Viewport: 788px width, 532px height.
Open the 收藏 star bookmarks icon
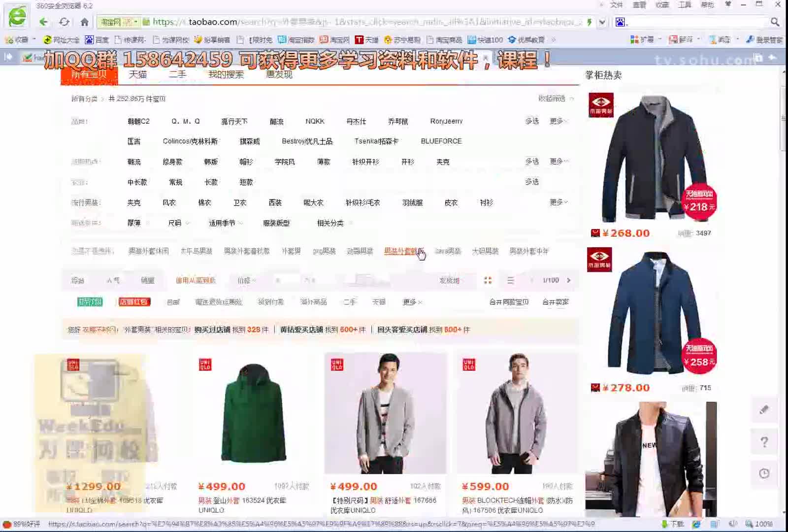pyautogui.click(x=17, y=39)
